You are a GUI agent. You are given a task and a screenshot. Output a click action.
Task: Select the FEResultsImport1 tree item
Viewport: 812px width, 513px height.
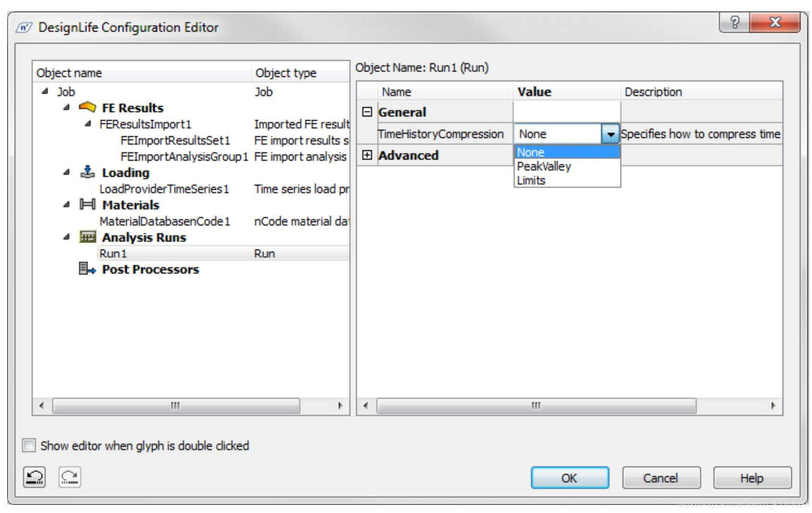(x=145, y=124)
